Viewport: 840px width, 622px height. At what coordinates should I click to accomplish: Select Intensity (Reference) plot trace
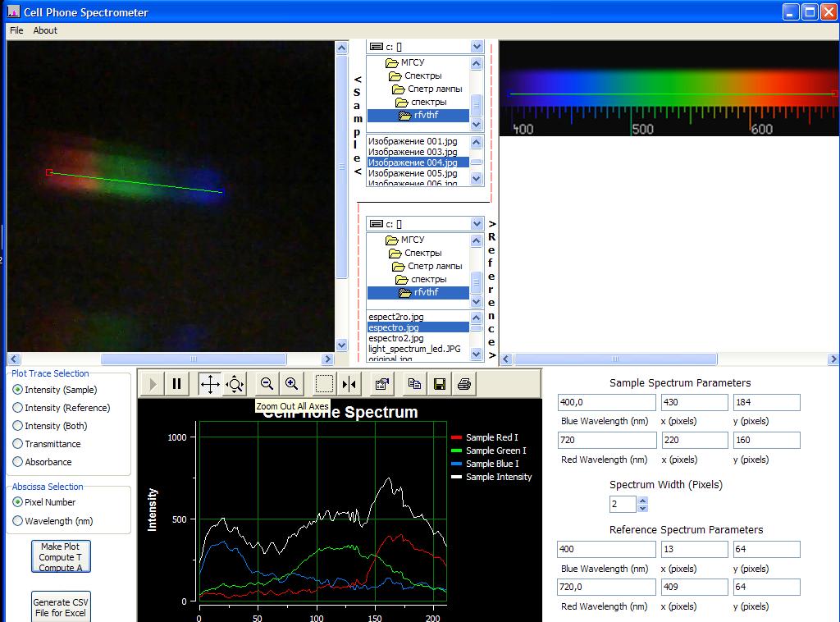pos(18,408)
